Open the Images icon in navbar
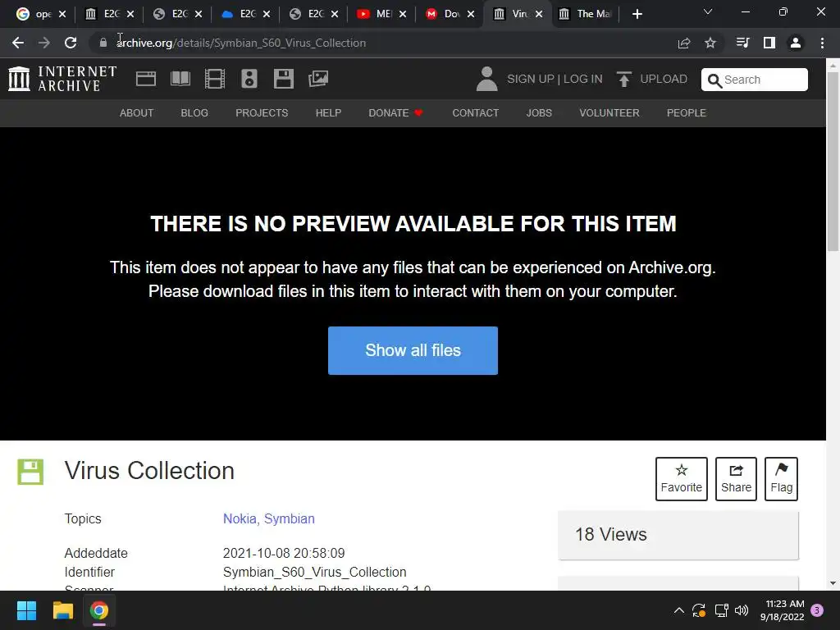The image size is (840, 630). (x=318, y=79)
